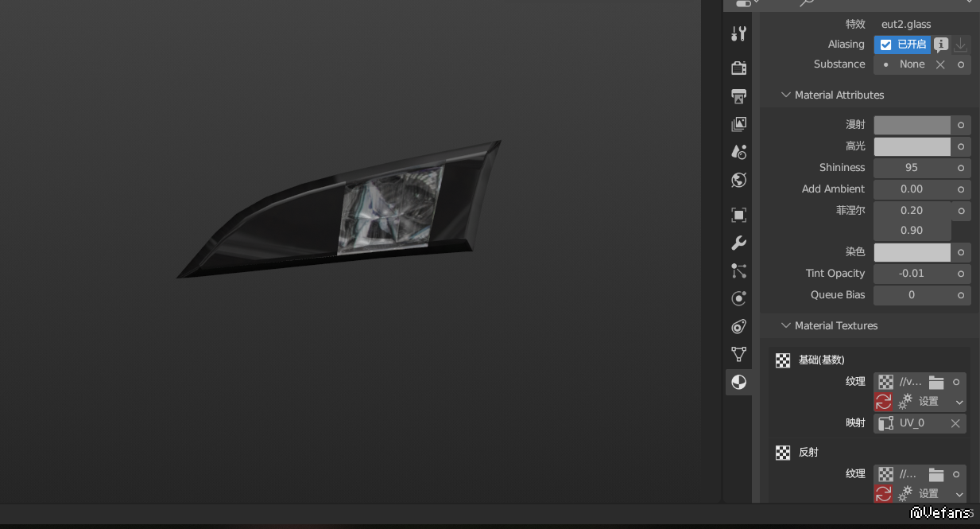Reload the base texture red icon
980x529 pixels.
883,402
